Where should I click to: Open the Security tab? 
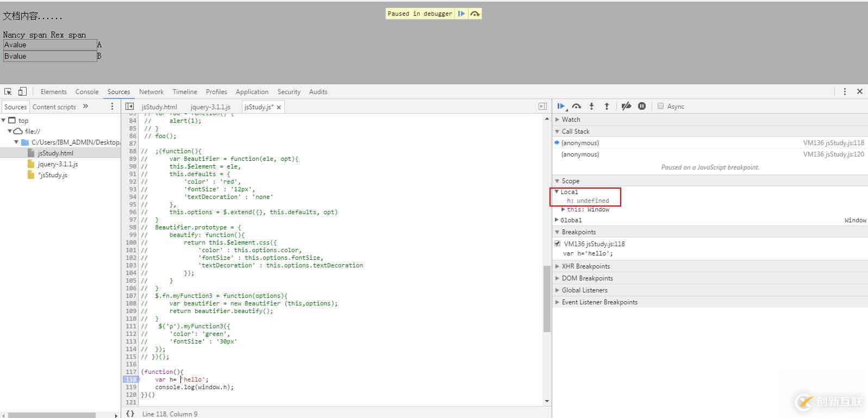coord(289,92)
